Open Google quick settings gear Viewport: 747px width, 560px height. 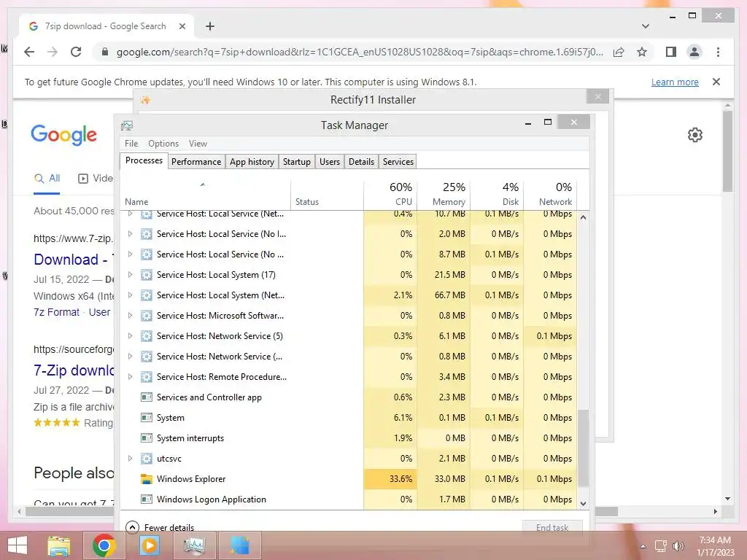tap(694, 135)
